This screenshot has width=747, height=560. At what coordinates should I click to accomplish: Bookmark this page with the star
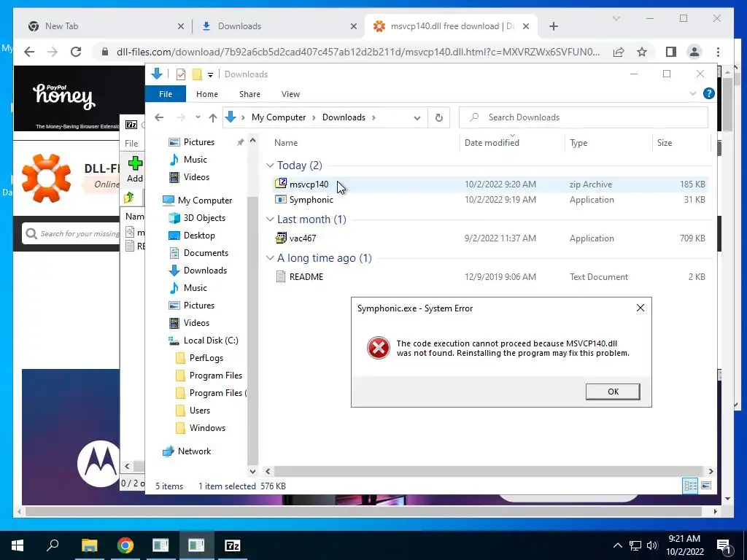642,52
